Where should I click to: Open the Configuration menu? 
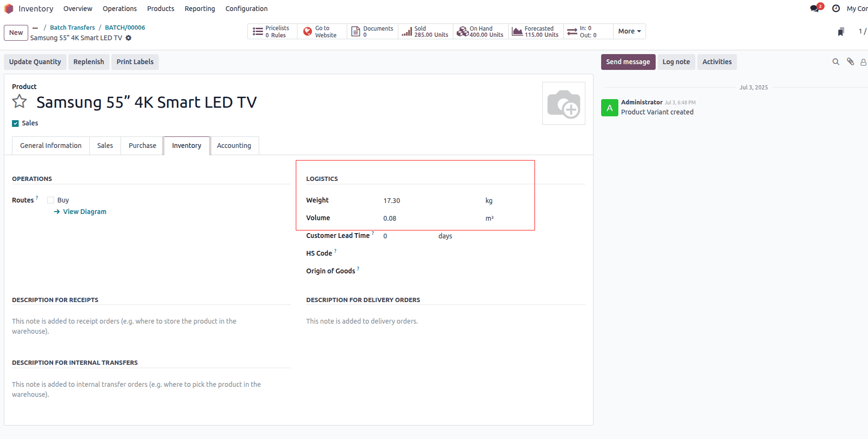(246, 9)
